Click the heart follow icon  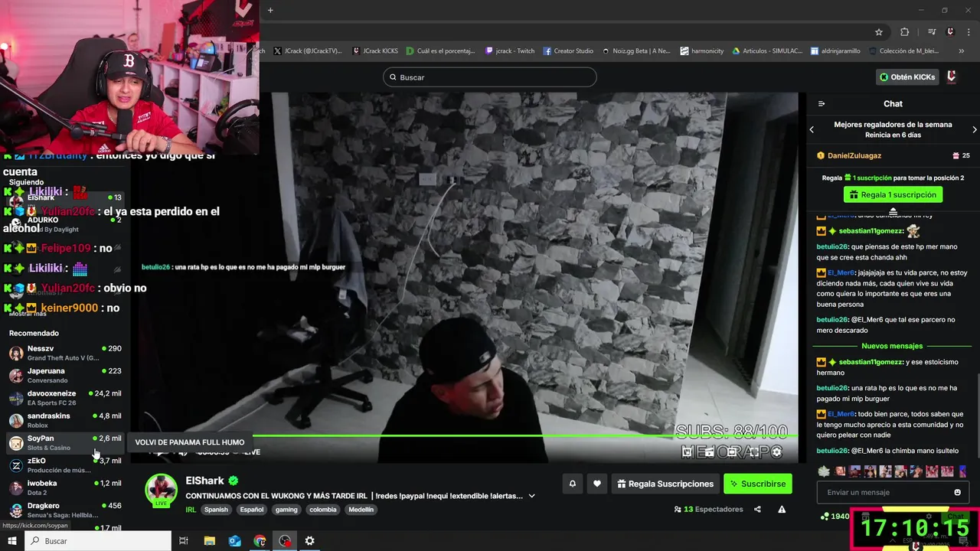[597, 484]
